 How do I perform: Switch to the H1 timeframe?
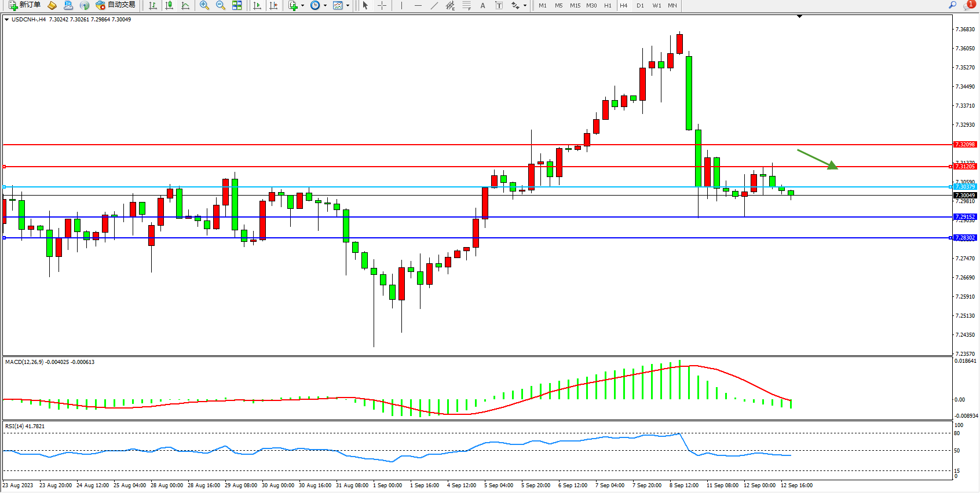click(x=608, y=5)
